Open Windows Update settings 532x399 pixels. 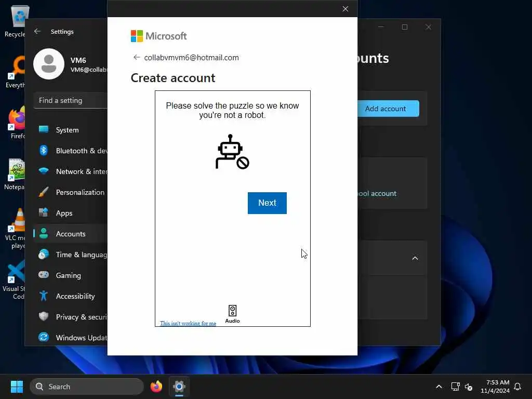click(x=70, y=338)
